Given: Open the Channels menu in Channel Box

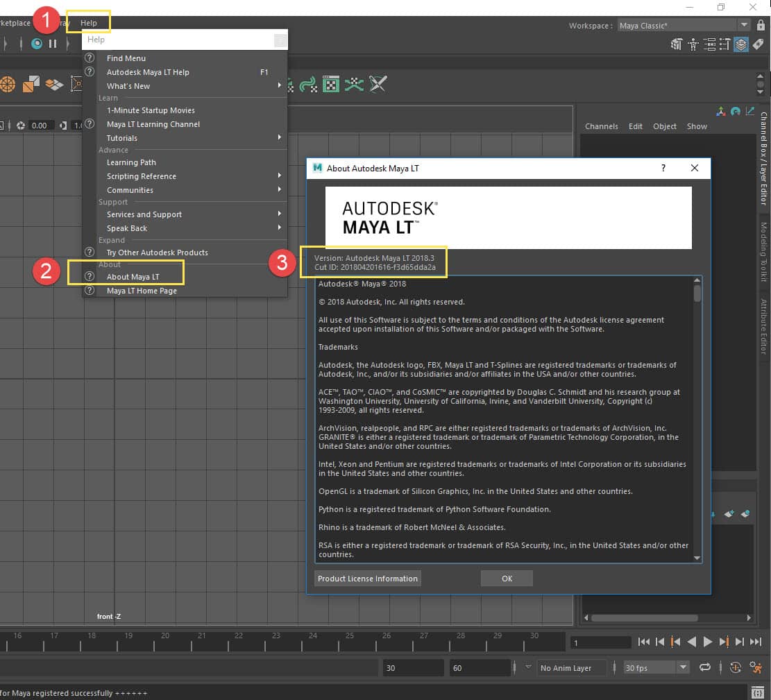Looking at the screenshot, I should (601, 126).
